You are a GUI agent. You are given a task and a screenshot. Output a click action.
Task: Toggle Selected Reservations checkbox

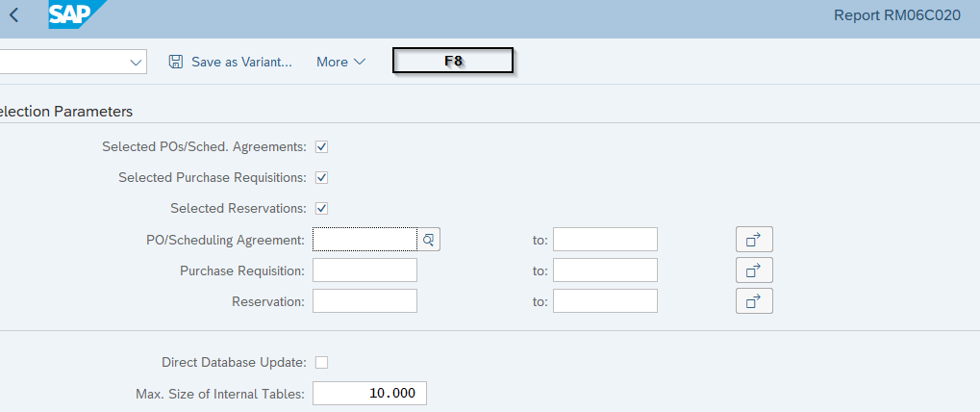322,208
